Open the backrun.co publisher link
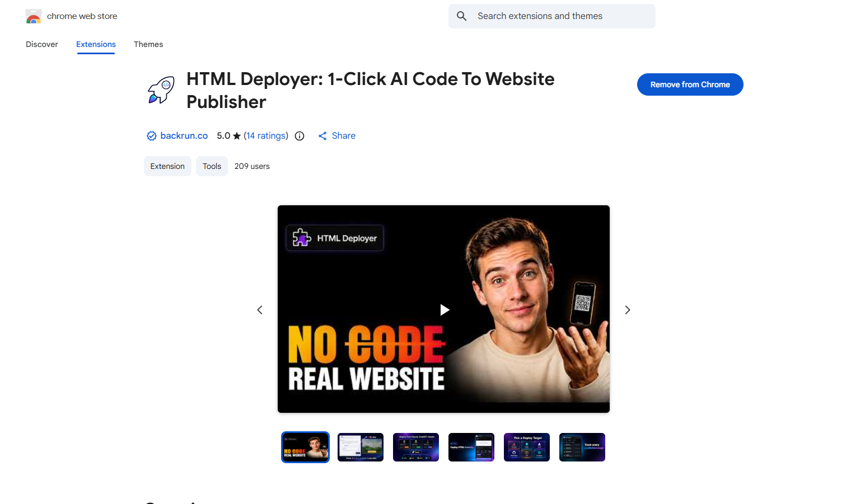Viewport: 851px width, 504px height. pyautogui.click(x=184, y=136)
